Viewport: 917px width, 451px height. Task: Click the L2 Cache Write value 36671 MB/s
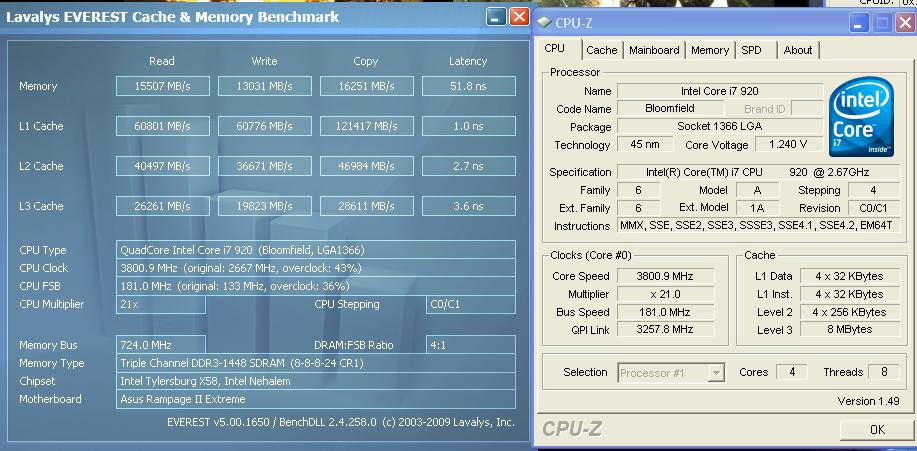pos(264,166)
